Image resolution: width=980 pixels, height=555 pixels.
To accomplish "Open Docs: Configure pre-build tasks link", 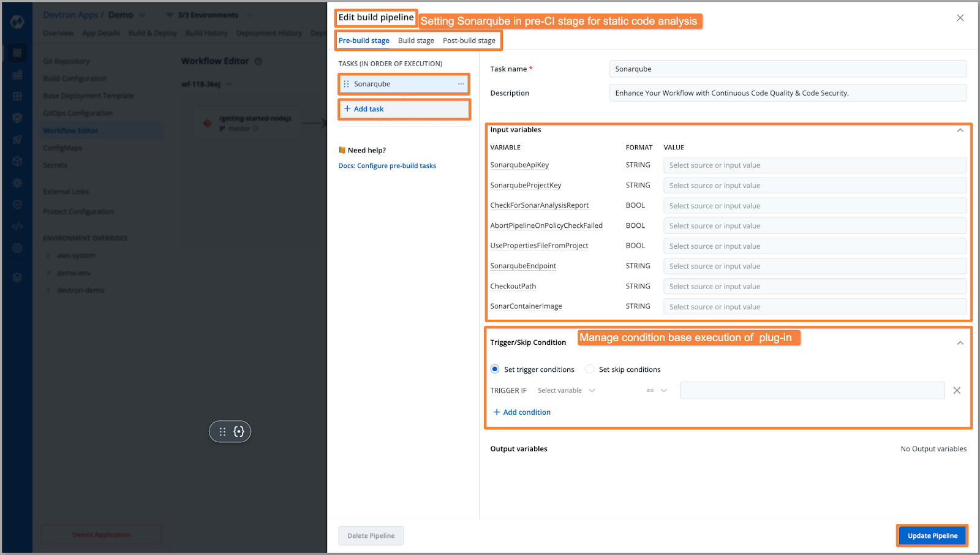I will (x=387, y=165).
